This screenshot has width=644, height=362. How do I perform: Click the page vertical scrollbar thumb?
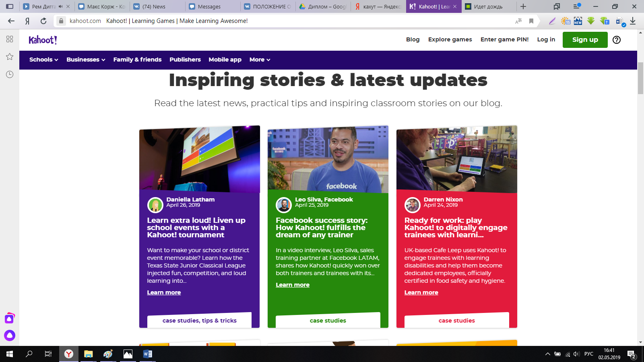pyautogui.click(x=640, y=78)
